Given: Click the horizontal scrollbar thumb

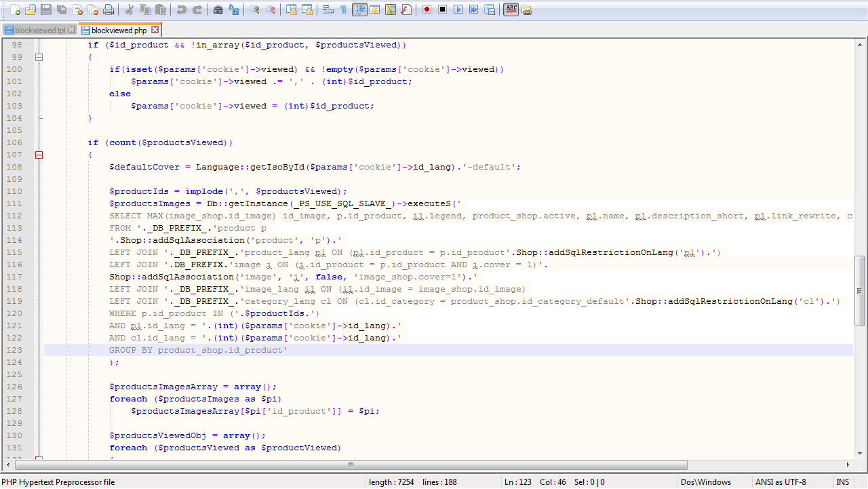Looking at the screenshot, I should (x=351, y=465).
